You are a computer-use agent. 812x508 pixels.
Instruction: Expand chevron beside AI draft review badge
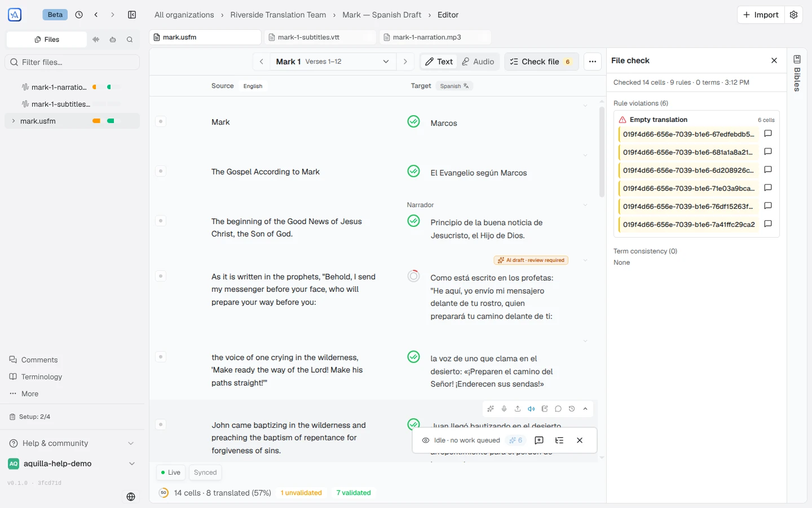[x=585, y=260]
